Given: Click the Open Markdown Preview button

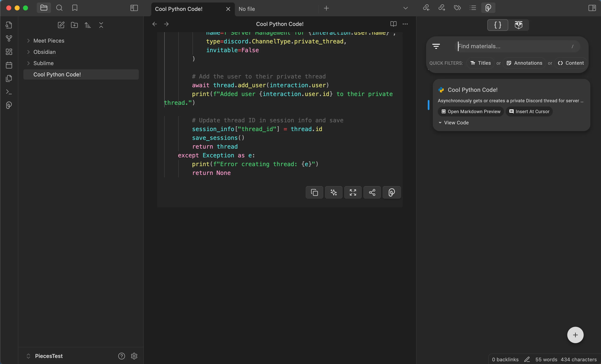Looking at the screenshot, I should [x=471, y=111].
